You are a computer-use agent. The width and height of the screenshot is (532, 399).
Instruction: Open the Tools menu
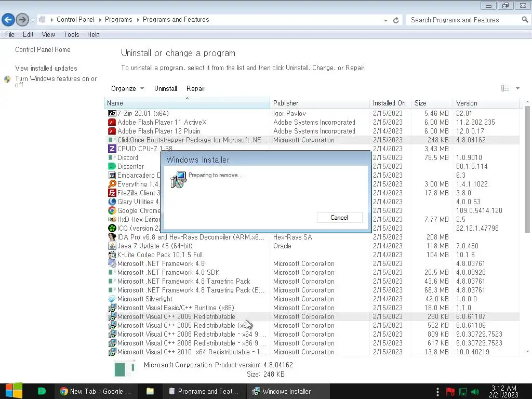click(x=71, y=34)
